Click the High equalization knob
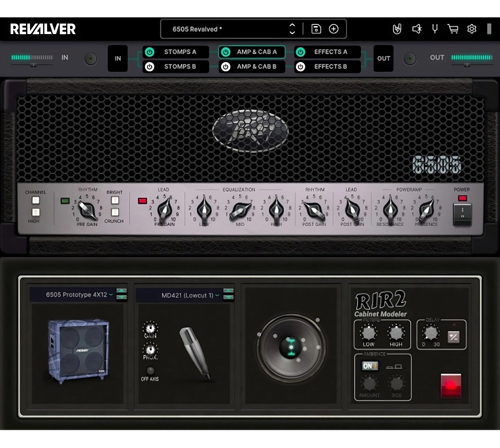The width and height of the screenshot is (500, 448). pyautogui.click(x=276, y=210)
